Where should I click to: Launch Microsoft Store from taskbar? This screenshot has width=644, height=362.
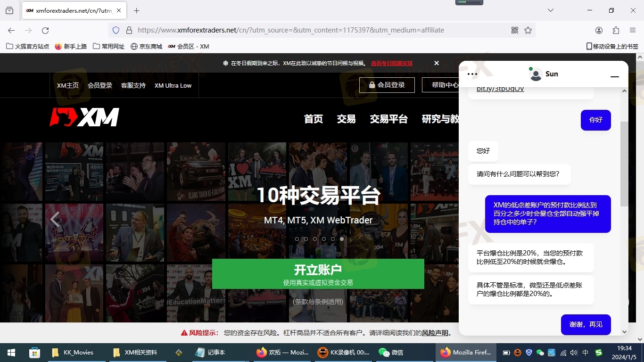[34, 353]
